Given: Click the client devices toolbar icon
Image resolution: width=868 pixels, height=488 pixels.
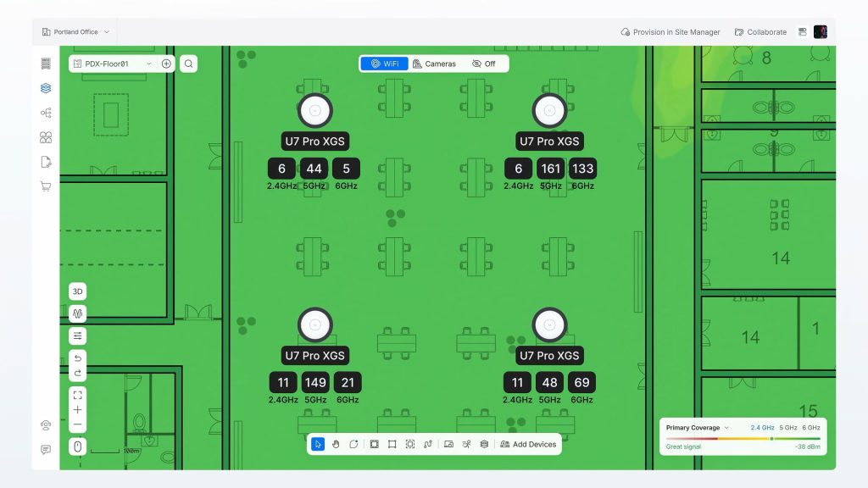Looking at the screenshot, I should [449, 444].
